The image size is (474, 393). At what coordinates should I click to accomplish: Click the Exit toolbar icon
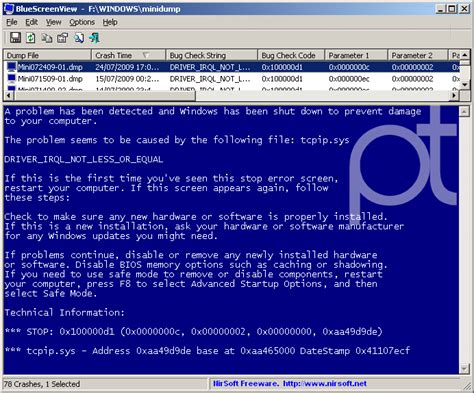coord(94,38)
